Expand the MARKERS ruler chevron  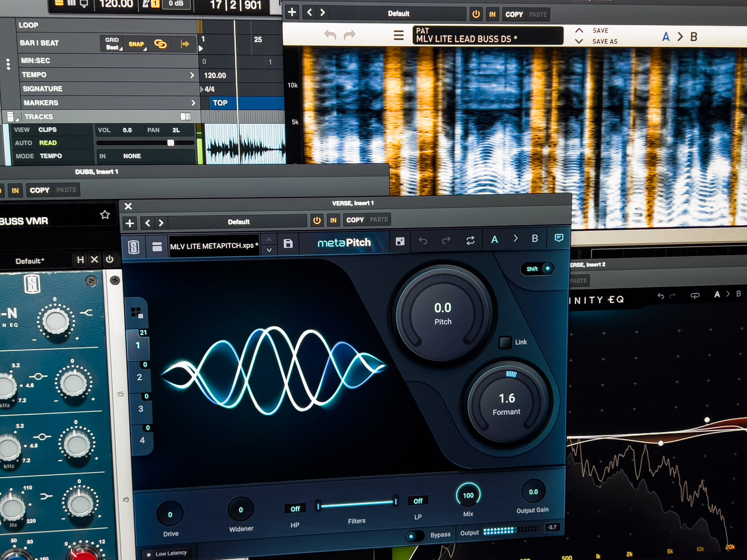[193, 103]
